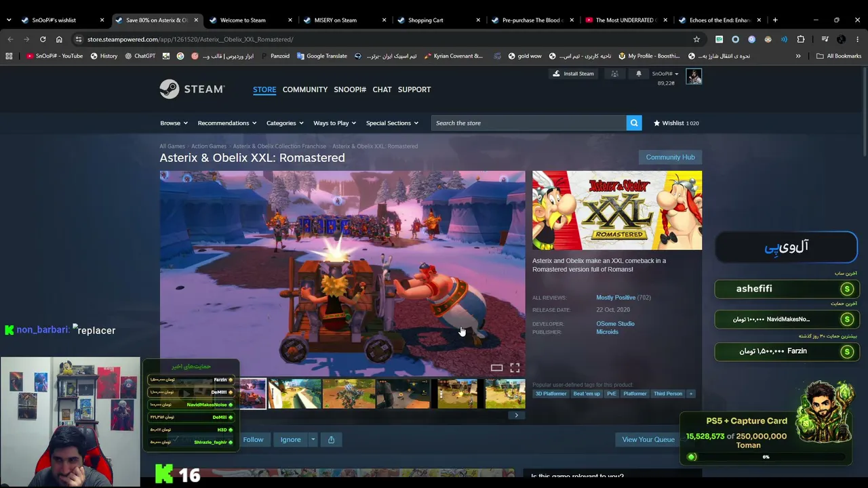Image resolution: width=868 pixels, height=488 pixels.
Task: Open the browser extensions puzzle icon
Action: tap(801, 39)
